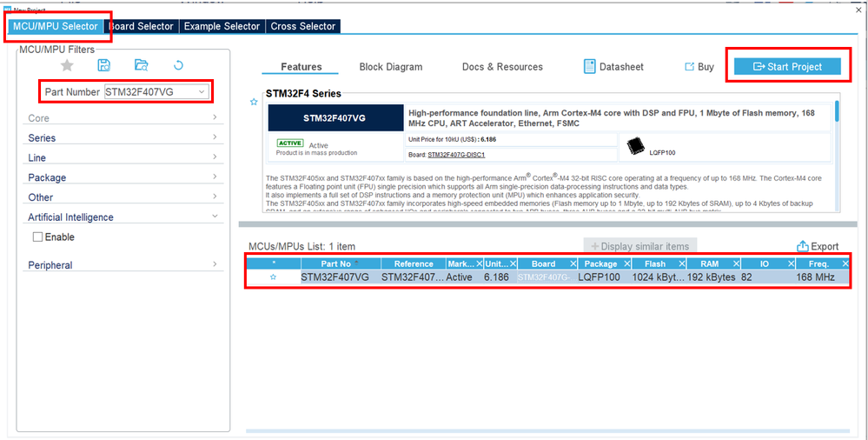868x440 pixels.
Task: Select the Features tab
Action: [x=301, y=67]
